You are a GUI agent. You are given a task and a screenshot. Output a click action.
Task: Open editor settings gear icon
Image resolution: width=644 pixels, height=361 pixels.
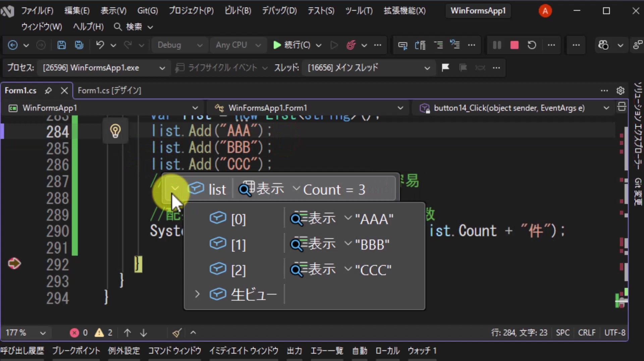[x=621, y=91]
